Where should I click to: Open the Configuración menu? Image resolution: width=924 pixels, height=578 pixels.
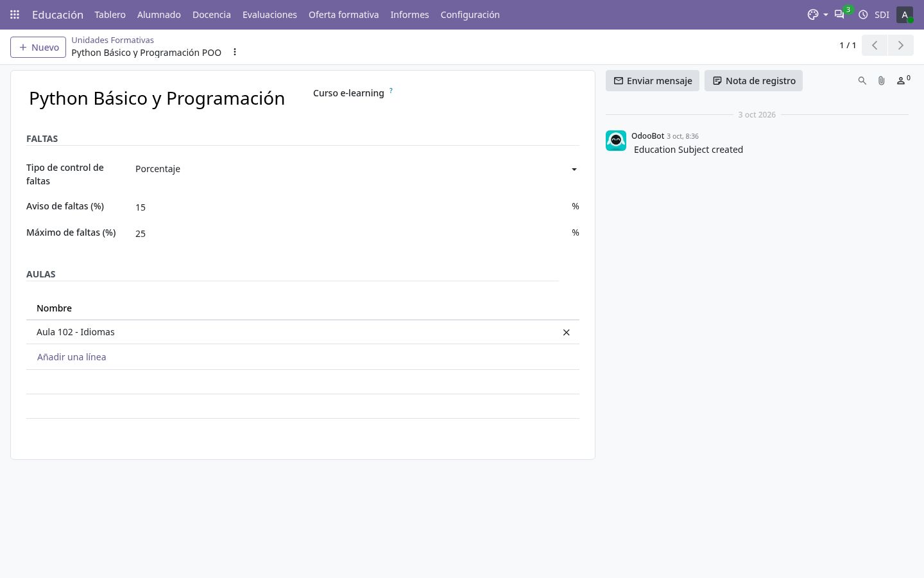[470, 14]
